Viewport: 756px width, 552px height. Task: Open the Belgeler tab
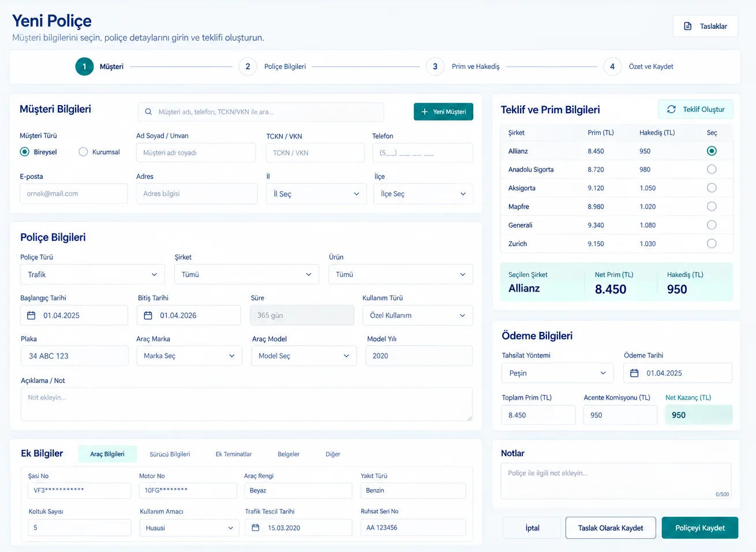pyautogui.click(x=289, y=454)
